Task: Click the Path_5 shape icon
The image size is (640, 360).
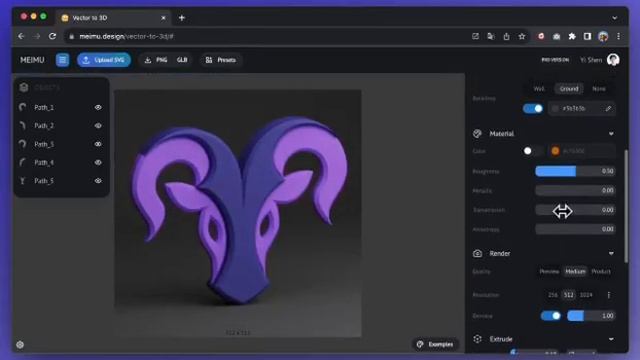Action: 23,181
